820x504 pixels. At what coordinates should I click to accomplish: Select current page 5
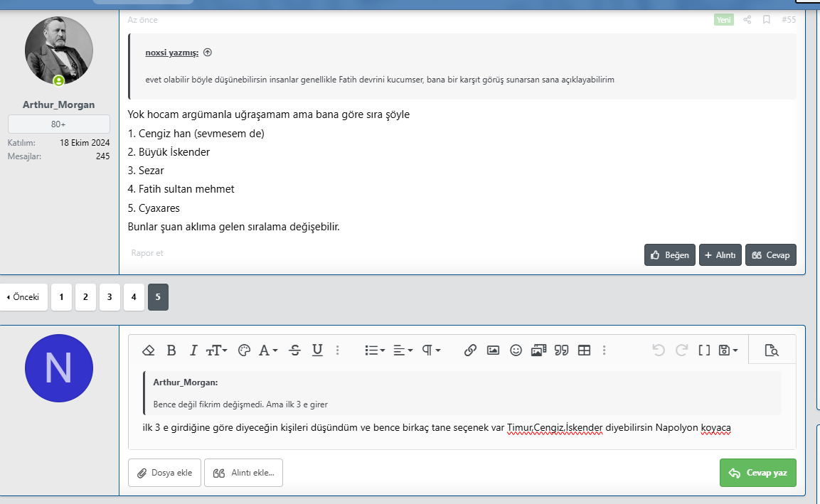click(x=158, y=297)
